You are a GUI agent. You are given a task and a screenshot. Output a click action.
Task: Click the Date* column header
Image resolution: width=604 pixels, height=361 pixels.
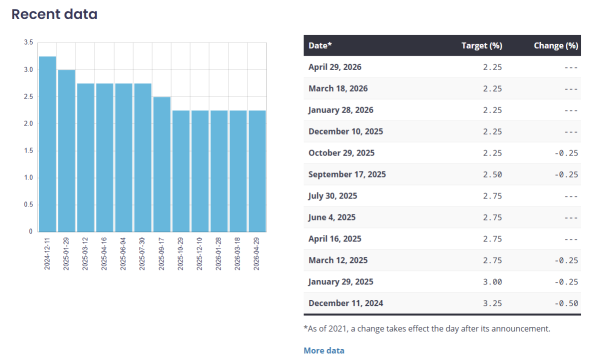(320, 45)
